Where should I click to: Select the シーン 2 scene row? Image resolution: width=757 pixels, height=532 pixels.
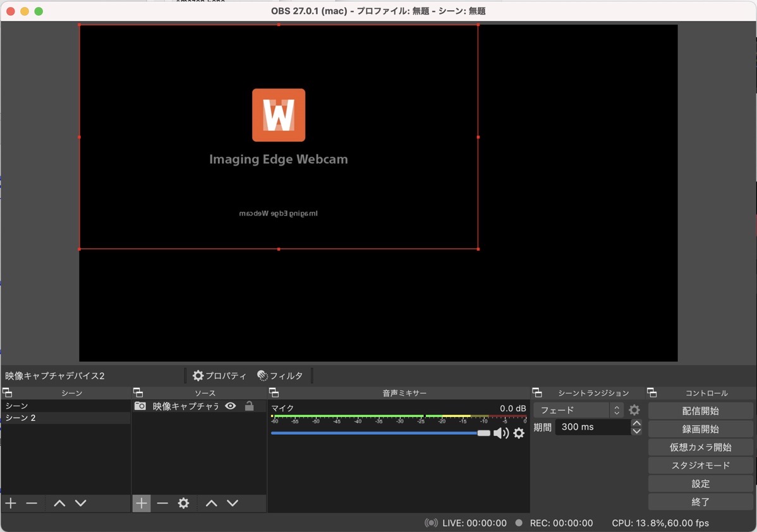pyautogui.click(x=66, y=418)
